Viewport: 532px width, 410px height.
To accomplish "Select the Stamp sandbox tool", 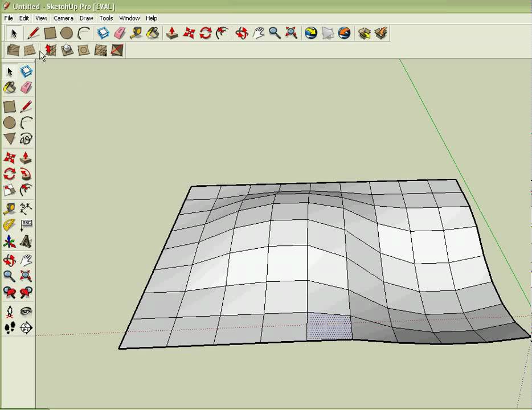I will pyautogui.click(x=67, y=50).
